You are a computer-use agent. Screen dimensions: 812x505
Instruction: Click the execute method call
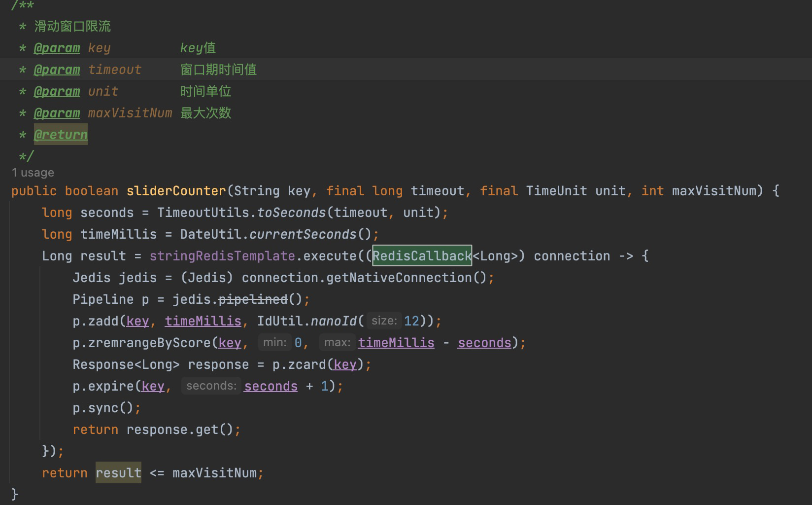pyautogui.click(x=330, y=256)
